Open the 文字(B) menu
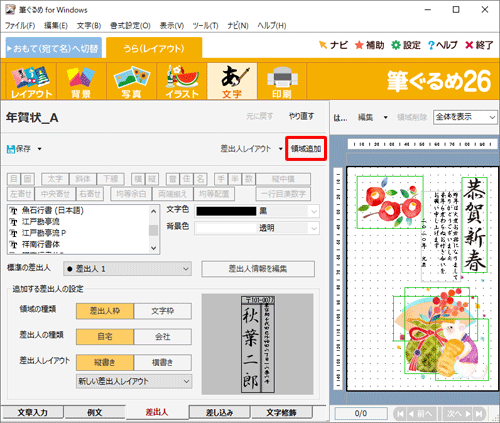The width and height of the screenshot is (500, 423). (89, 26)
